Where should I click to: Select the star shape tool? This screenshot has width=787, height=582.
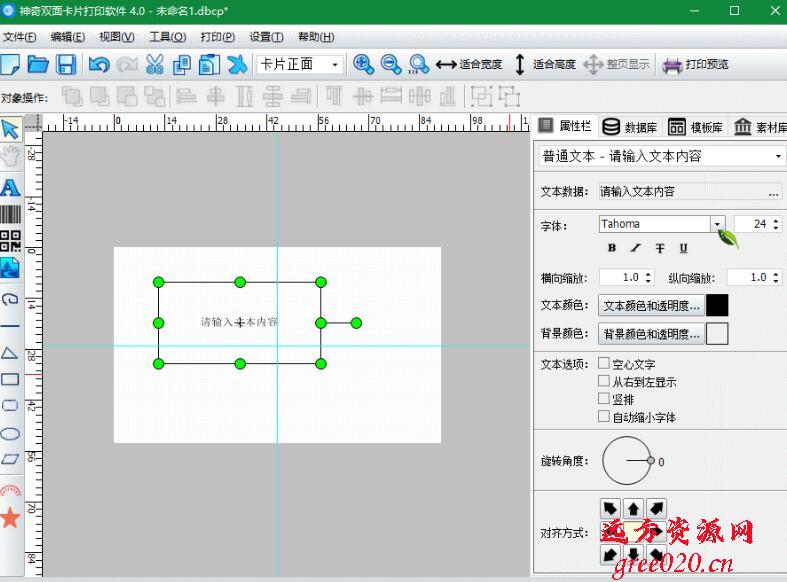[x=10, y=517]
